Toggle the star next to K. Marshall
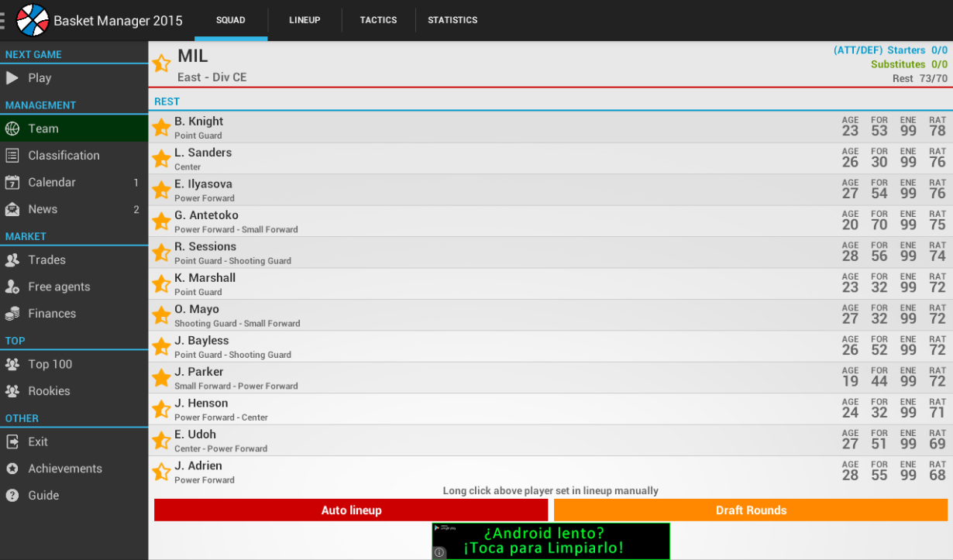953x560 pixels. 161,284
